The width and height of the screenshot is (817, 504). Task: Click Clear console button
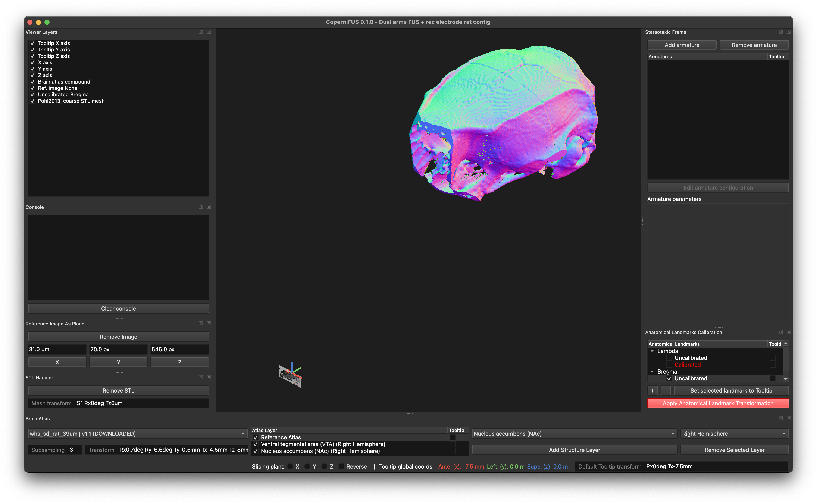[x=118, y=308]
